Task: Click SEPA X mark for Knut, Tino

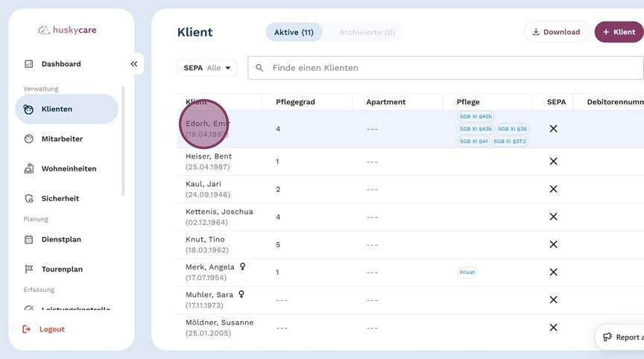Action: pyautogui.click(x=553, y=244)
